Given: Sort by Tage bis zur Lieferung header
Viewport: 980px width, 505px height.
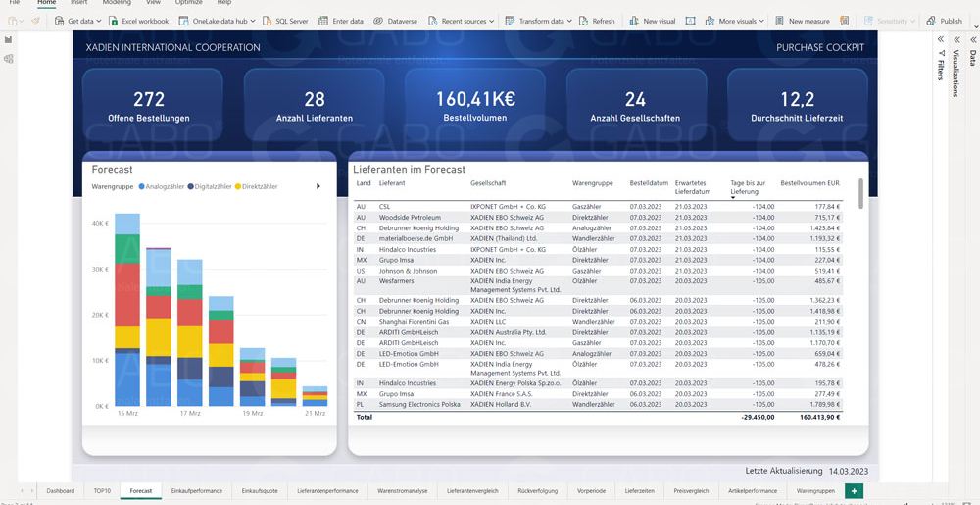Looking at the screenshot, I should click(746, 187).
